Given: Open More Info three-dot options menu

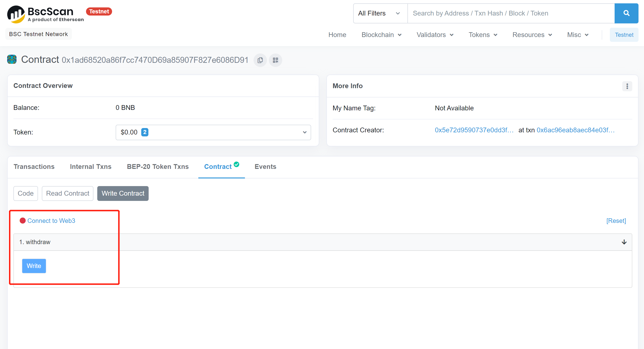Looking at the screenshot, I should click(627, 86).
